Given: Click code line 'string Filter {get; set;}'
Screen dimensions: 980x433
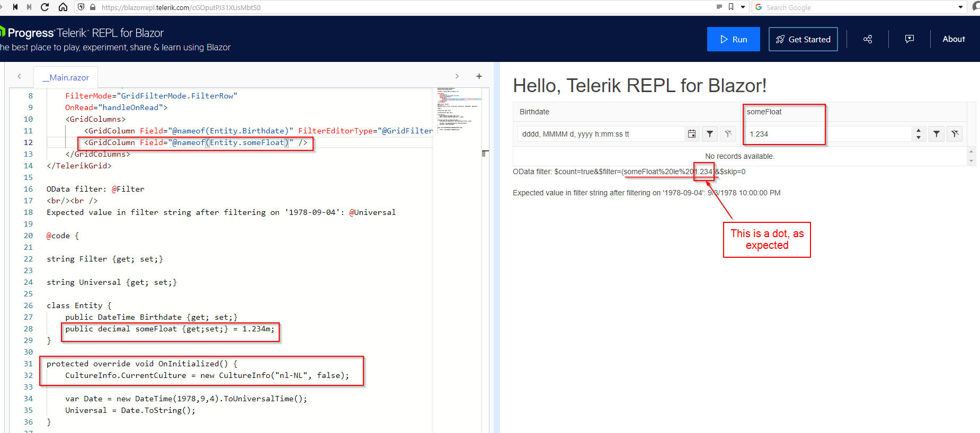Looking at the screenshot, I should pos(105,259).
